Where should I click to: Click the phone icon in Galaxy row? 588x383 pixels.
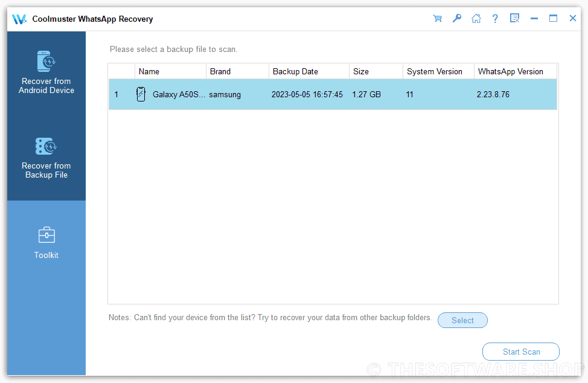[141, 94]
